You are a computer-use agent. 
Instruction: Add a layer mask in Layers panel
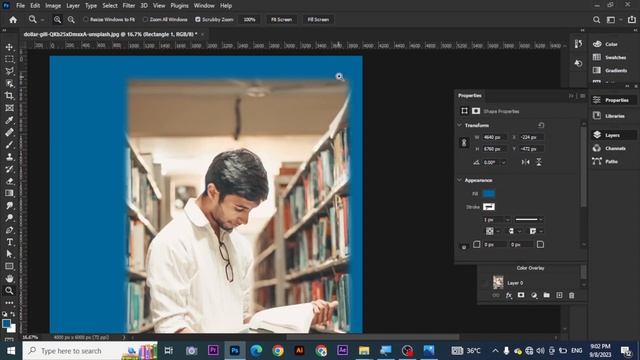click(x=521, y=295)
